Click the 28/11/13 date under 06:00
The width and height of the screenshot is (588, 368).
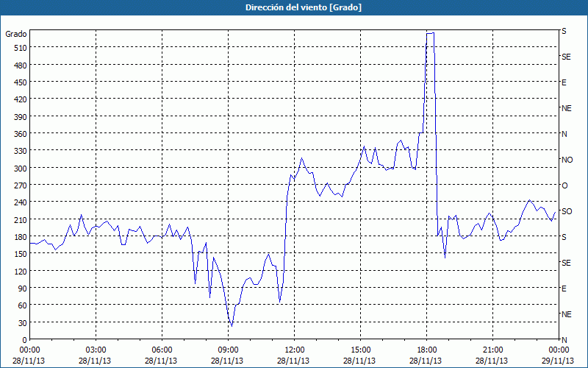click(161, 361)
